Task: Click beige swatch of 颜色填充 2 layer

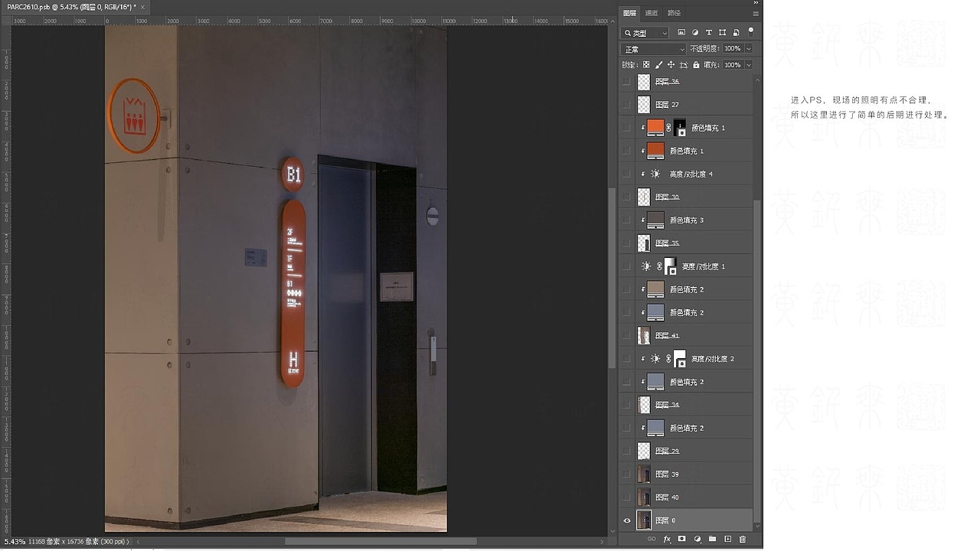Action: (x=655, y=289)
